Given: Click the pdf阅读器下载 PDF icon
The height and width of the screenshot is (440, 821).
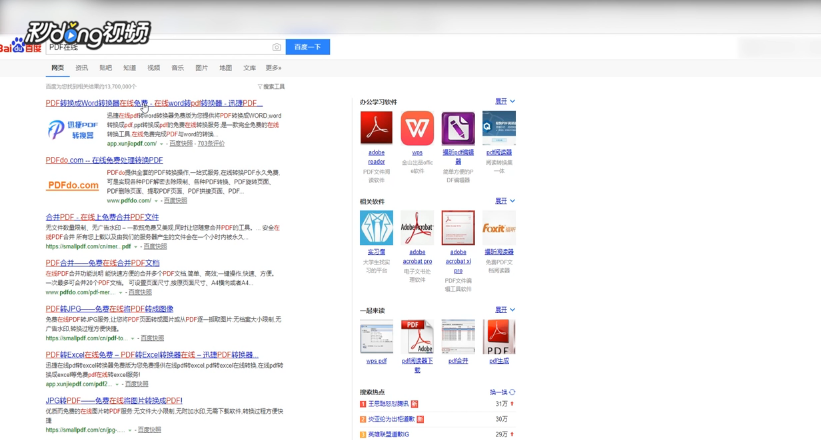Looking at the screenshot, I should click(x=417, y=337).
